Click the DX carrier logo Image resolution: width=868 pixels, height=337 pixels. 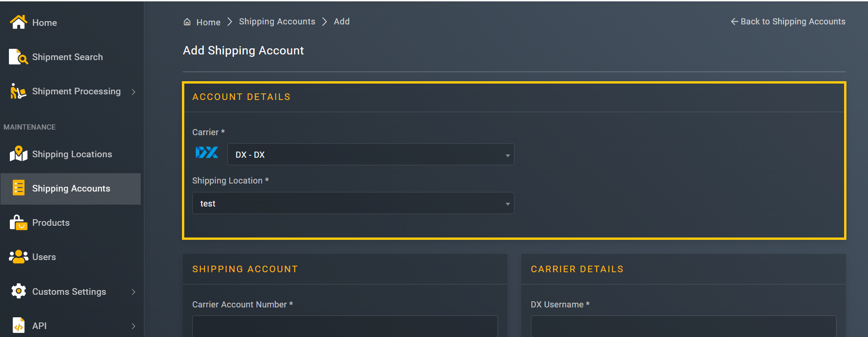click(206, 152)
